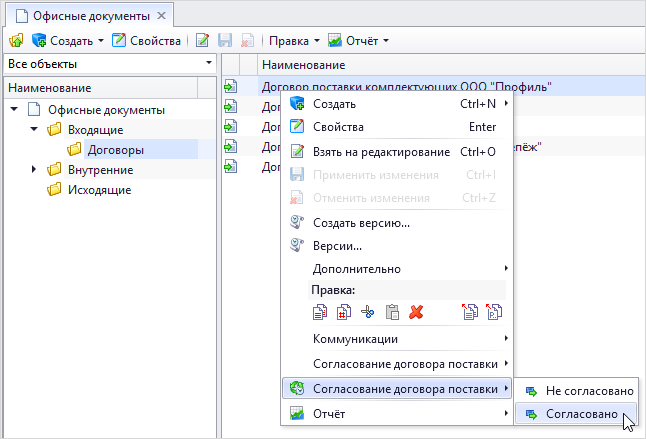Click the red X delete icon
Viewport: 646px width, 439px height.
tap(416, 312)
